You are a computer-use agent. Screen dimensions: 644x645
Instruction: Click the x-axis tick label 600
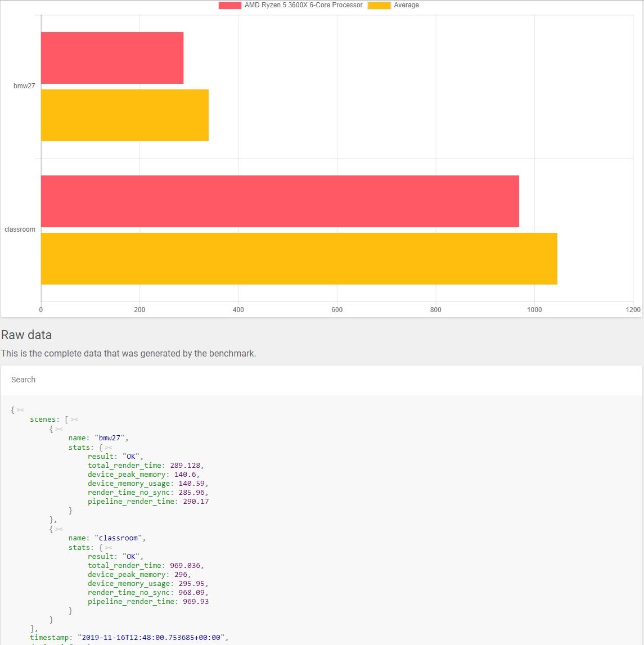(337, 310)
